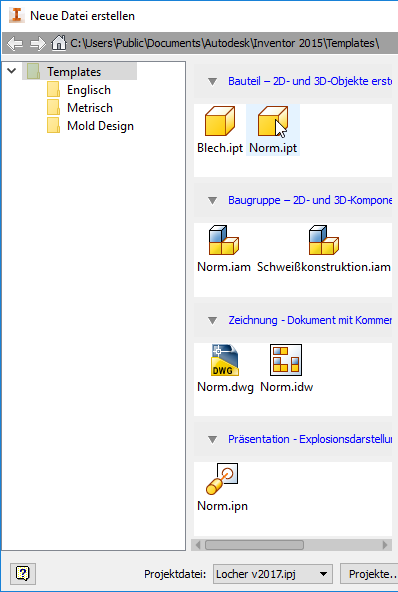
Task: Click the scrollbar right arrow
Action: point(385,545)
